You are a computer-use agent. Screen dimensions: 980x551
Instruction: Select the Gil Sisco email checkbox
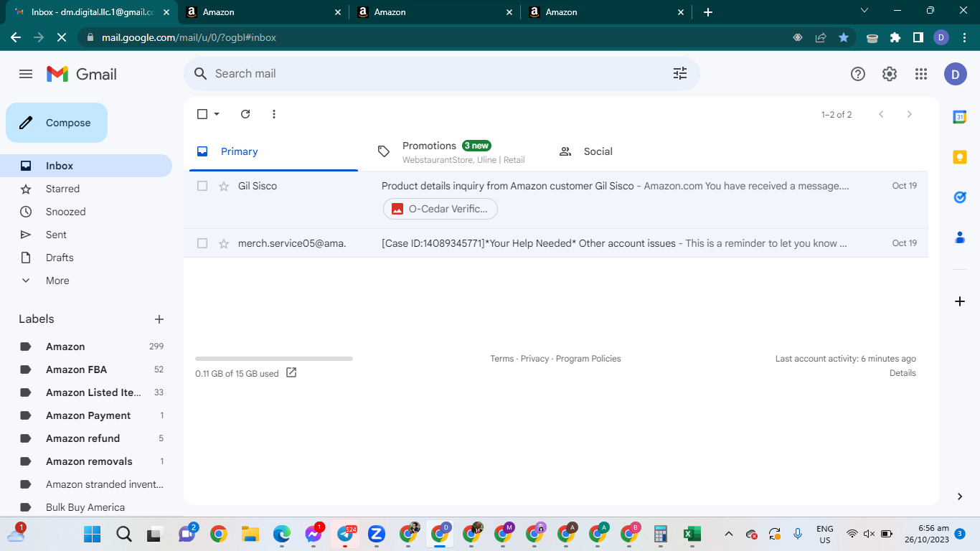[x=202, y=186]
